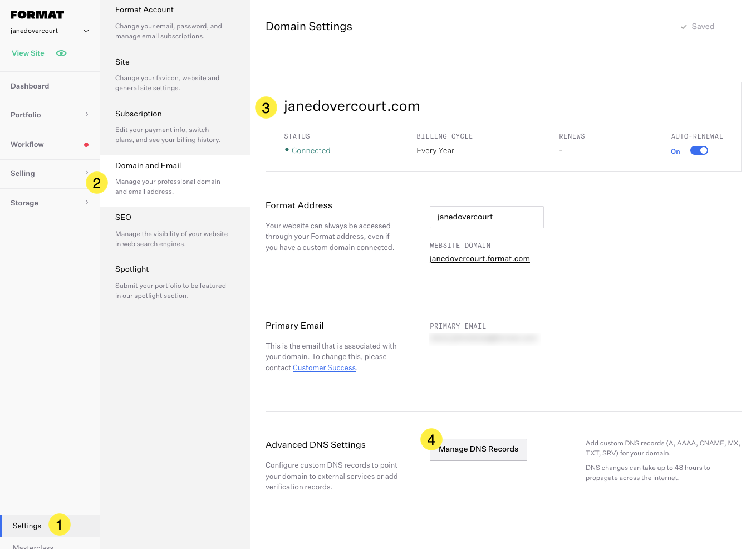The height and width of the screenshot is (549, 756).
Task: Open the Storage menu item
Action: pyautogui.click(x=50, y=203)
